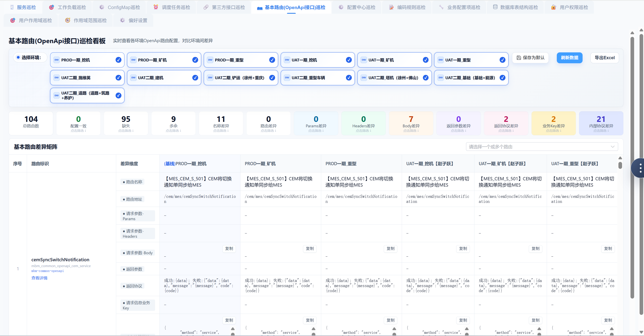The image size is (644, 336).
Task: Click the 服务巡检 tab's document icon
Action: pos(12,7)
